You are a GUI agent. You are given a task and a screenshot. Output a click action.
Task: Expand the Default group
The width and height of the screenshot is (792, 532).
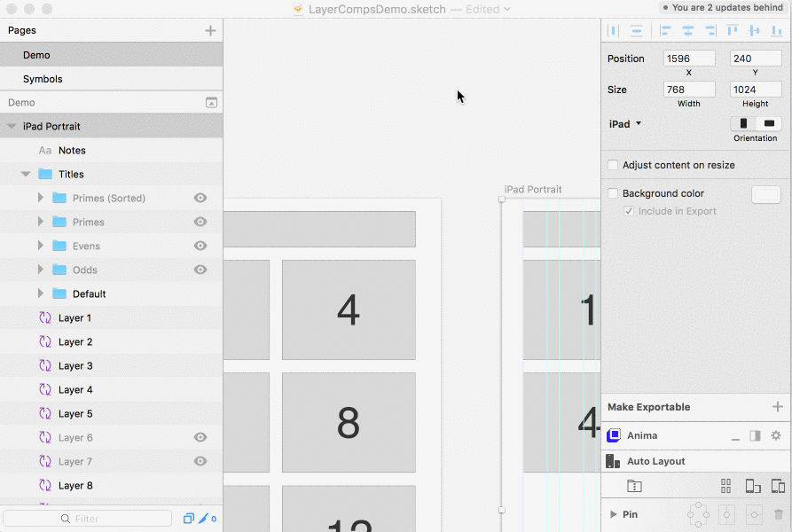click(41, 293)
